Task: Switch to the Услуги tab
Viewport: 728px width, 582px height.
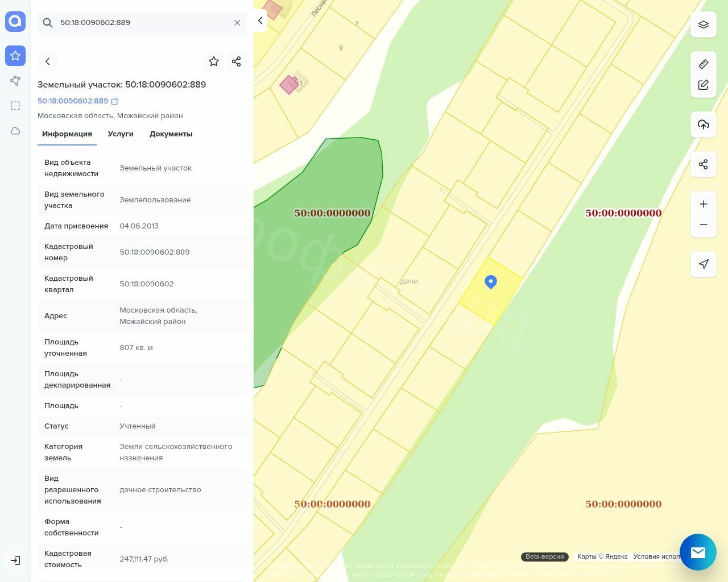Action: (121, 134)
